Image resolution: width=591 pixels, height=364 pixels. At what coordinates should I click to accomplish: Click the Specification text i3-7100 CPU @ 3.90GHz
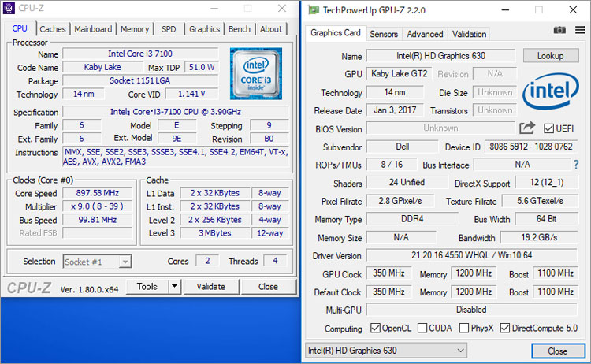click(196, 112)
